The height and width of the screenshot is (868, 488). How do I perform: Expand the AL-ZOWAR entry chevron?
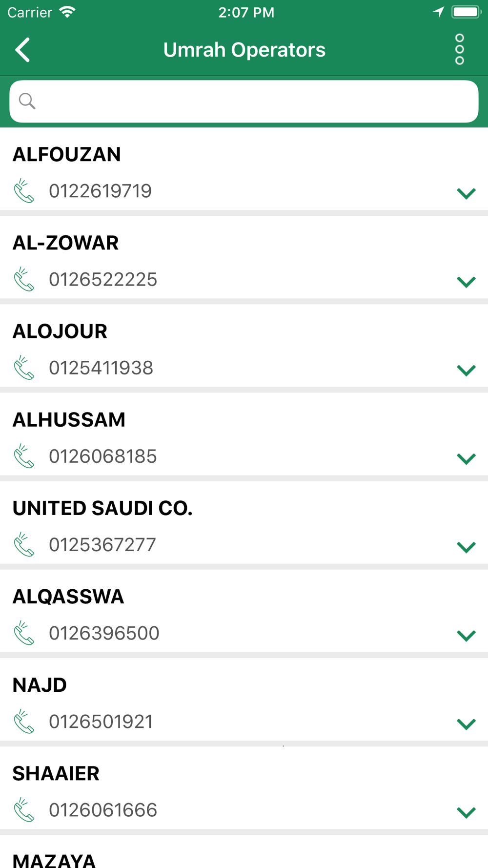[x=466, y=282]
